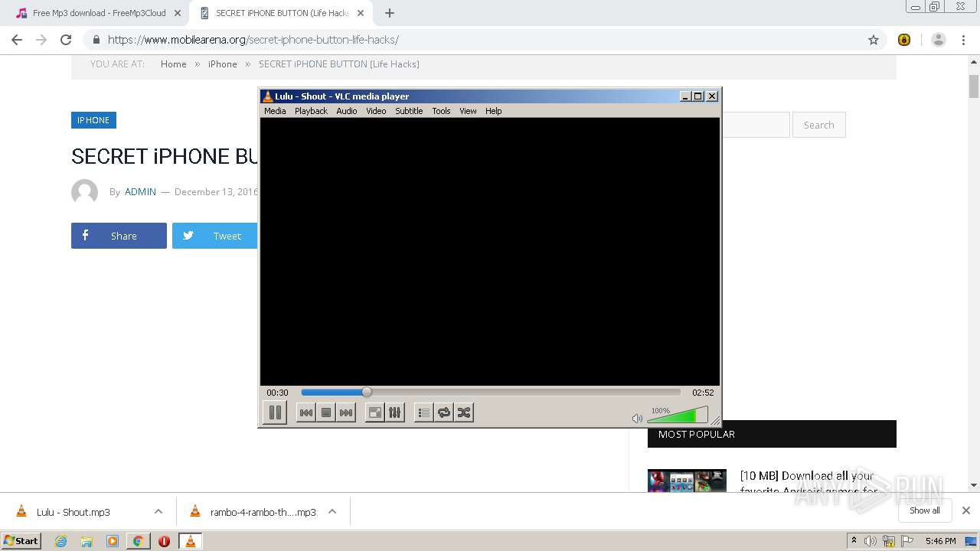
Task: Show all downloads
Action: pyautogui.click(x=925, y=510)
